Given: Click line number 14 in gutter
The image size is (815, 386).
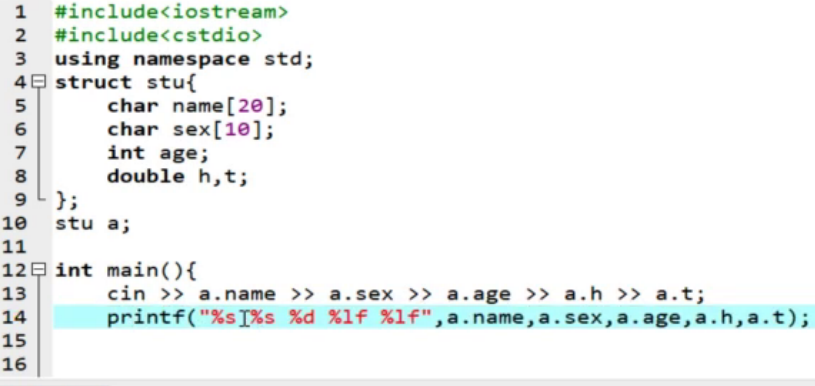Looking at the screenshot, I should point(14,317).
